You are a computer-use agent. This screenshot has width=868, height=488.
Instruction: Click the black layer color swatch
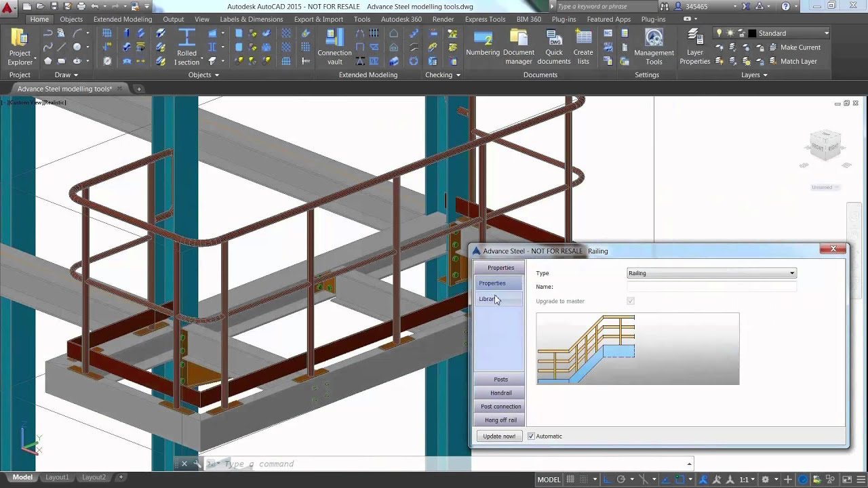752,33
